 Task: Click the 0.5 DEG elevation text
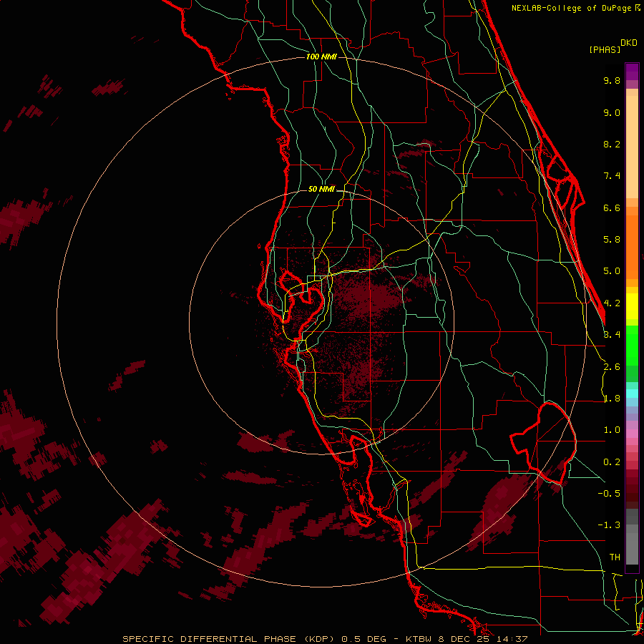(364, 639)
